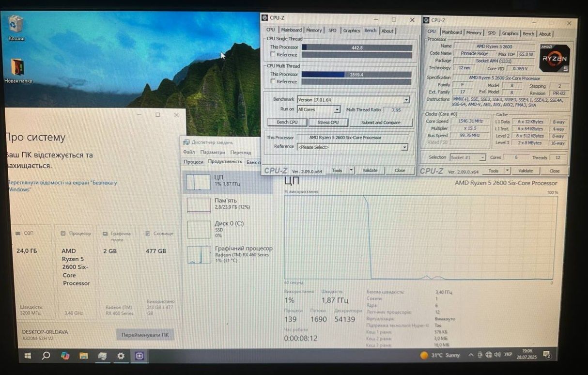Launch Copilot from the taskbar
Screen dimensions: 588x375
tap(65, 356)
